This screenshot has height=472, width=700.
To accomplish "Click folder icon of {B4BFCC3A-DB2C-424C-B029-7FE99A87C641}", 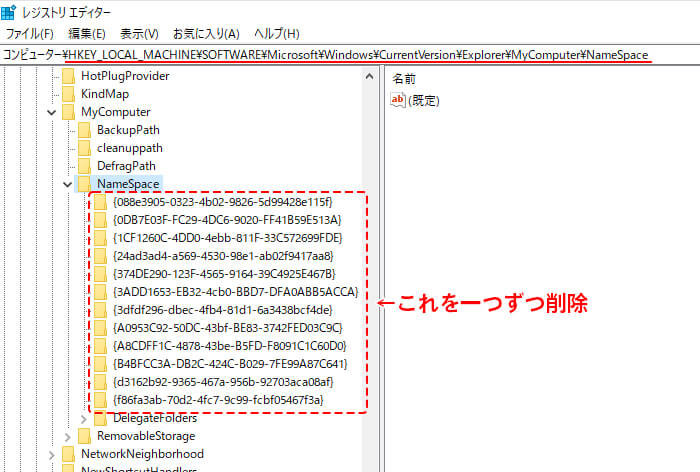I will [x=100, y=364].
